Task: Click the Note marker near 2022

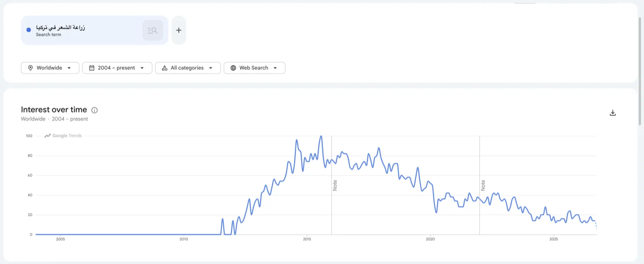Action: 483,185
